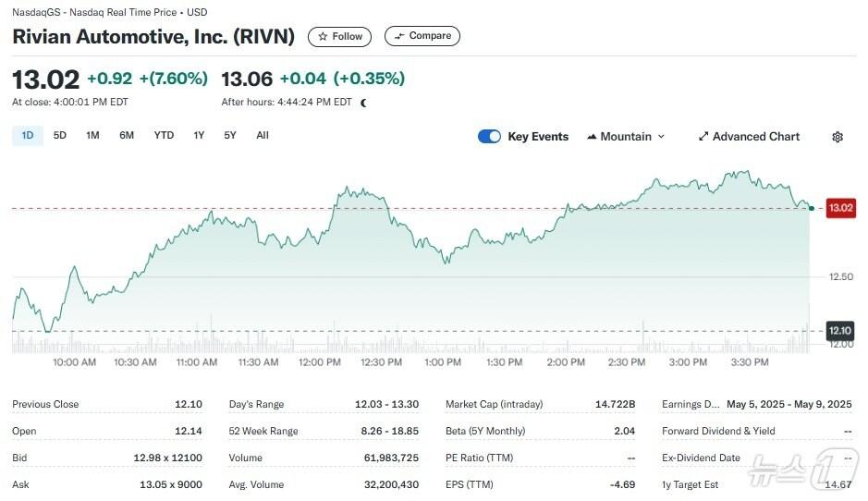Expand the Mountain dropdown chevron

click(661, 137)
